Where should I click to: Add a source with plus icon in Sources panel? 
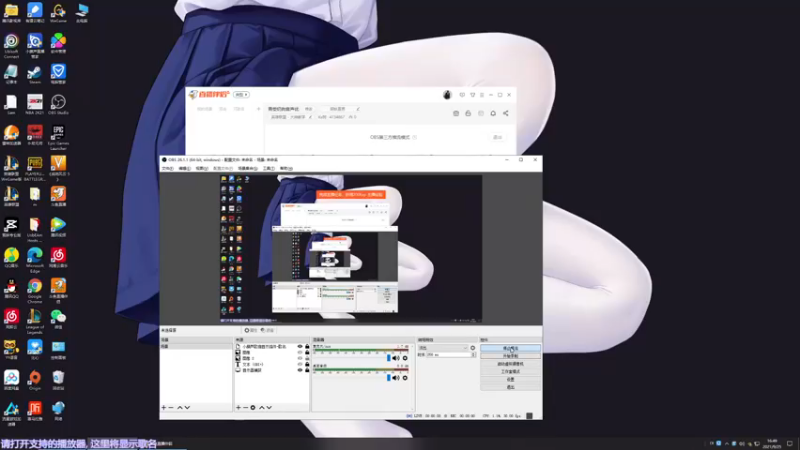238,408
